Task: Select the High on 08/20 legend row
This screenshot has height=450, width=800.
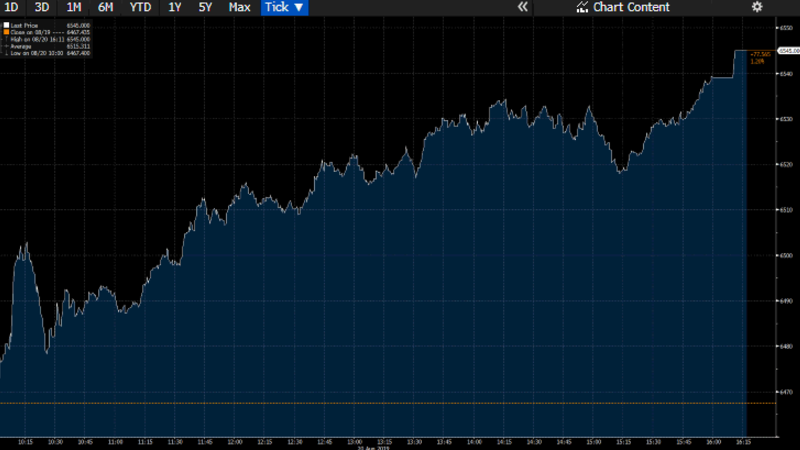Action: 46,39
